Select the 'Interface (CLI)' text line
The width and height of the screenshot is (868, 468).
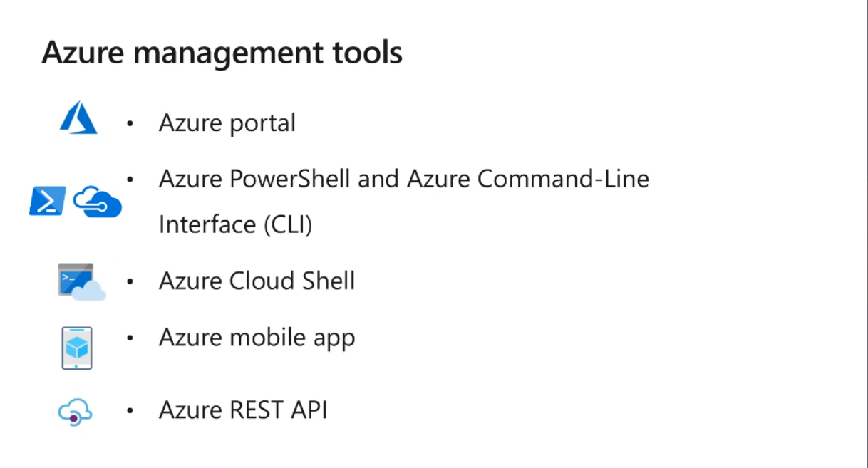click(x=235, y=225)
